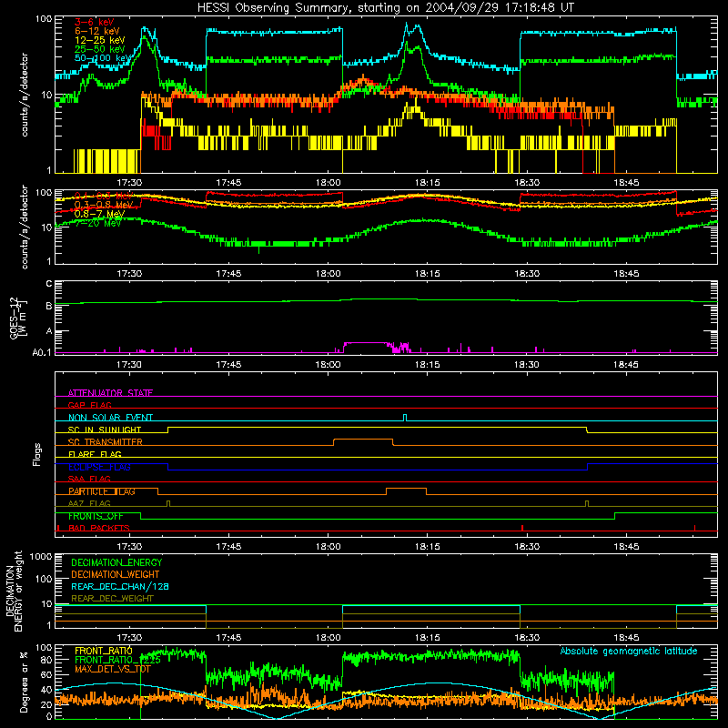Click the NON_SOLAR_EVENT pulse near 18:12

[x=405, y=418]
